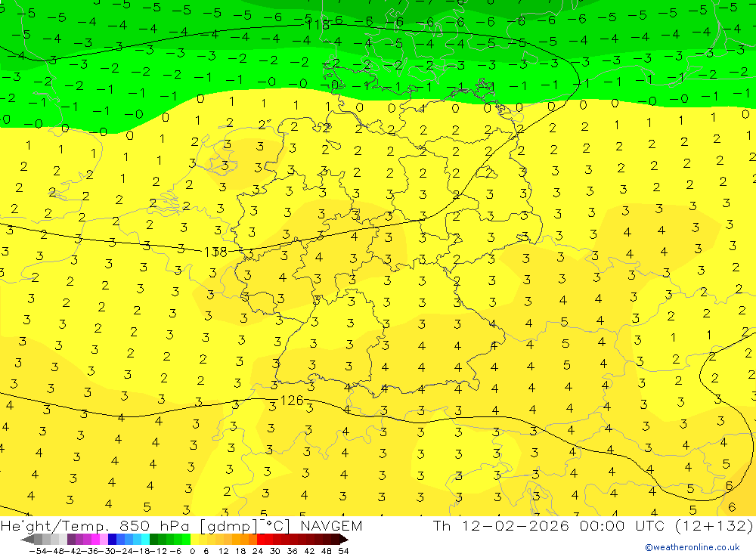Pick the gray arrow at the legend's cold end
The width and height of the screenshot is (756, 554).
pyautogui.click(x=28, y=540)
